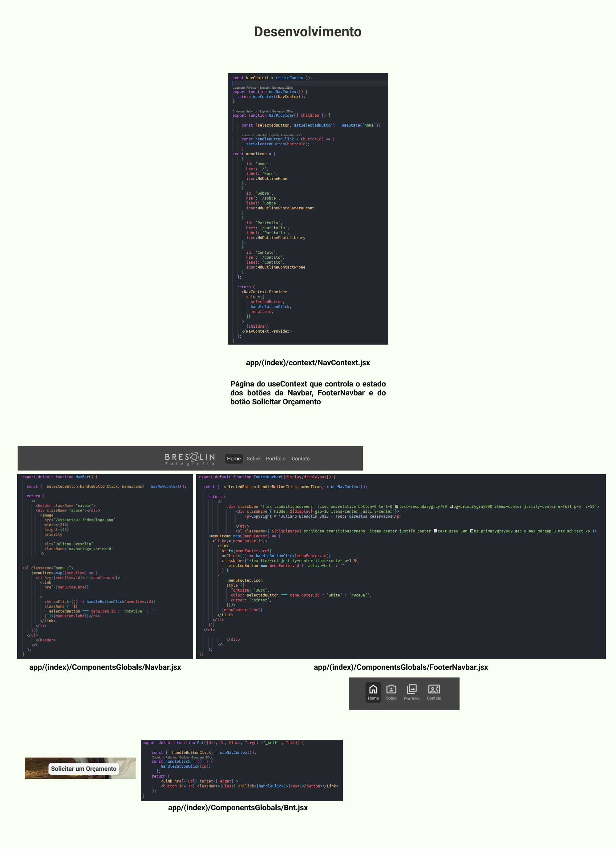
Task: Open the Navbar.jsx code screenshot
Action: click(105, 566)
